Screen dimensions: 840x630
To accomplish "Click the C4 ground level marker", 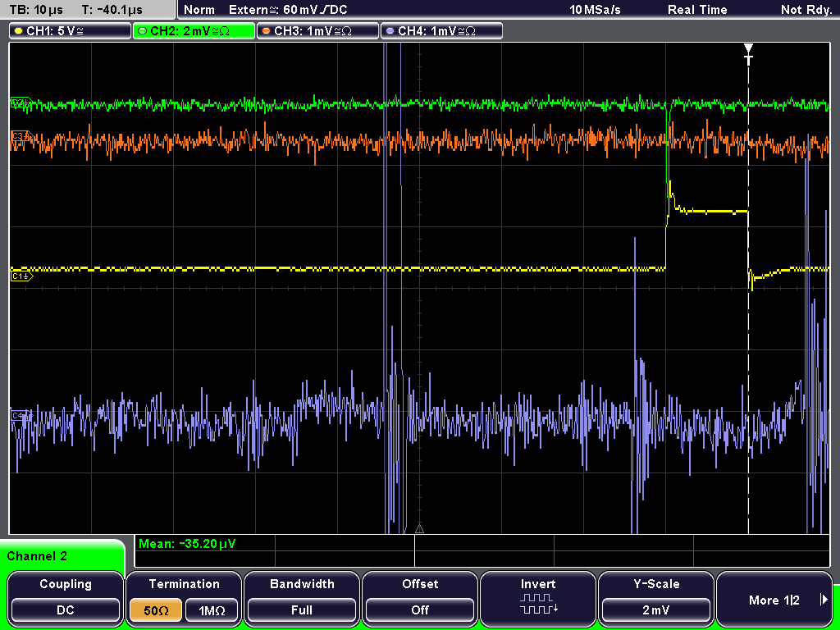I will [x=21, y=415].
